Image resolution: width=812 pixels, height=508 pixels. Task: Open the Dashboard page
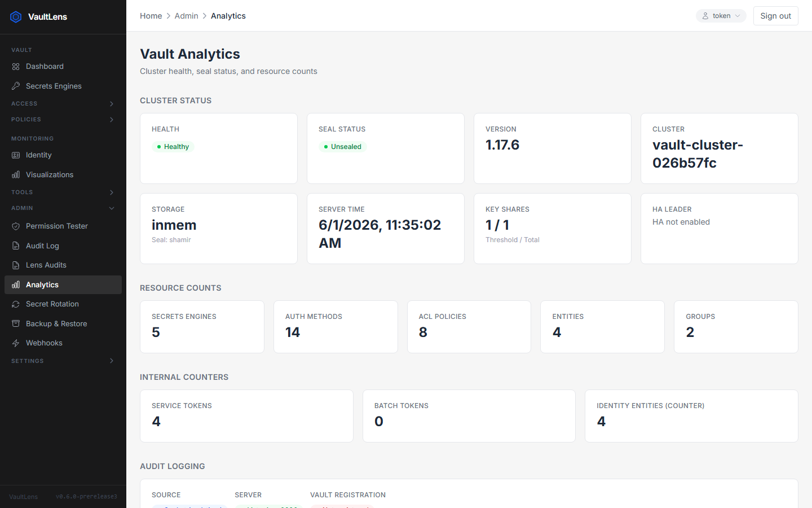point(63,67)
